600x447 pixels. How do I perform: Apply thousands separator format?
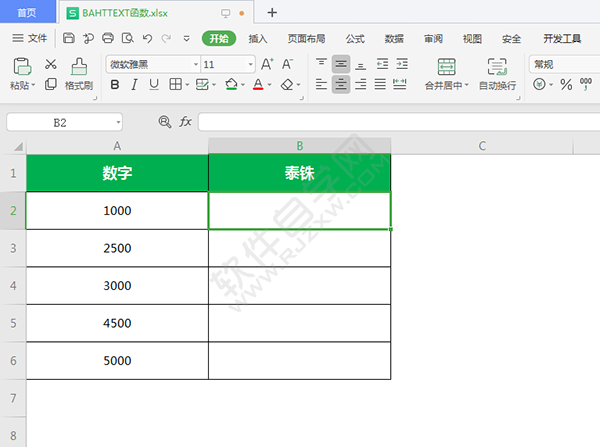pyautogui.click(x=586, y=84)
